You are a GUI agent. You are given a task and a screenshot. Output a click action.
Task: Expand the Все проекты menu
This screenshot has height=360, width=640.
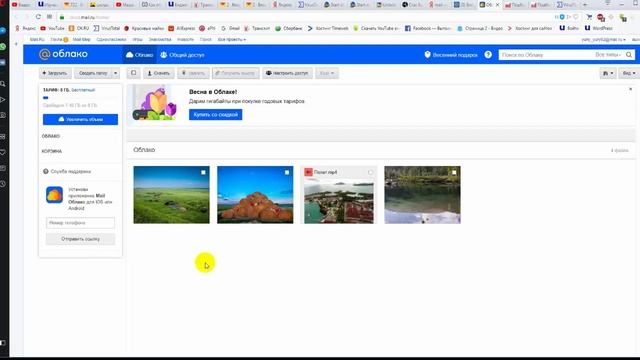point(231,40)
